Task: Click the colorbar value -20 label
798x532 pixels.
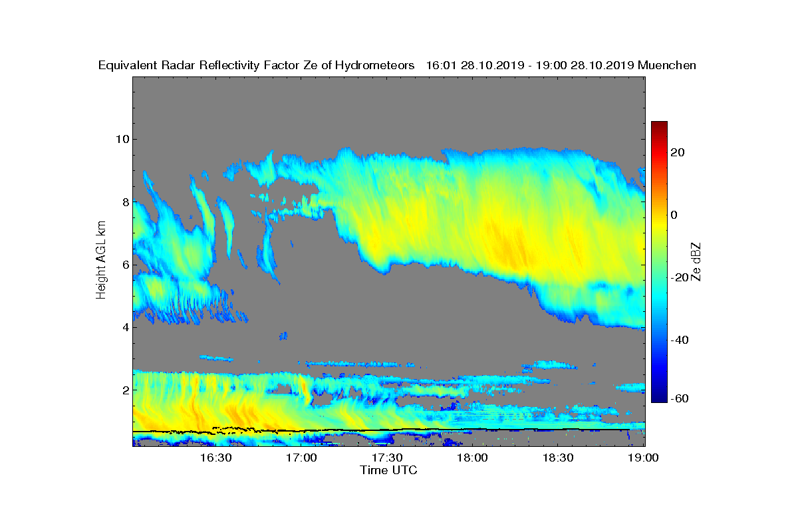Action: 680,277
